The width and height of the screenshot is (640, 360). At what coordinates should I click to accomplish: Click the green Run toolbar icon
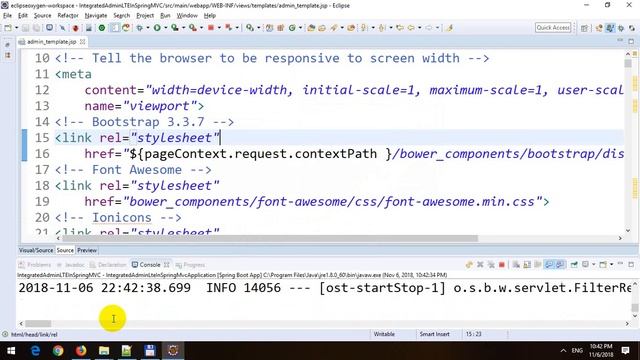[x=157, y=28]
